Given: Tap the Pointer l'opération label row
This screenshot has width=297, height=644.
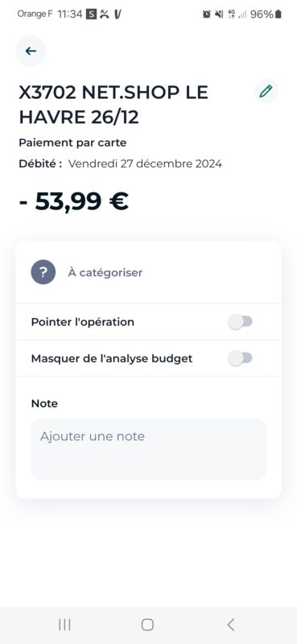Looking at the screenshot, I should [148, 322].
